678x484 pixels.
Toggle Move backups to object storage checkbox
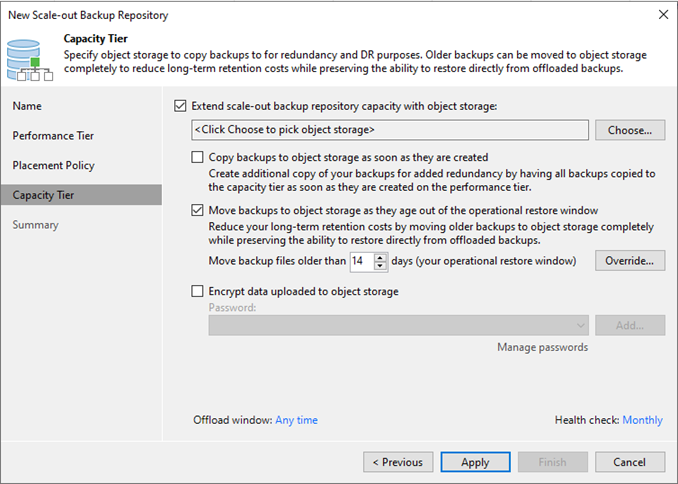click(197, 210)
